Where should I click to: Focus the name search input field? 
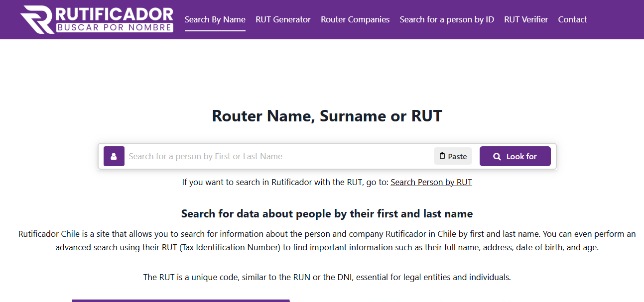point(279,156)
